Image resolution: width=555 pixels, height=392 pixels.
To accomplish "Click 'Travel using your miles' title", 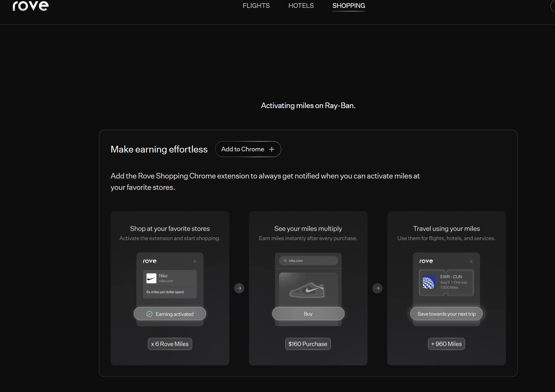I will [x=446, y=229].
